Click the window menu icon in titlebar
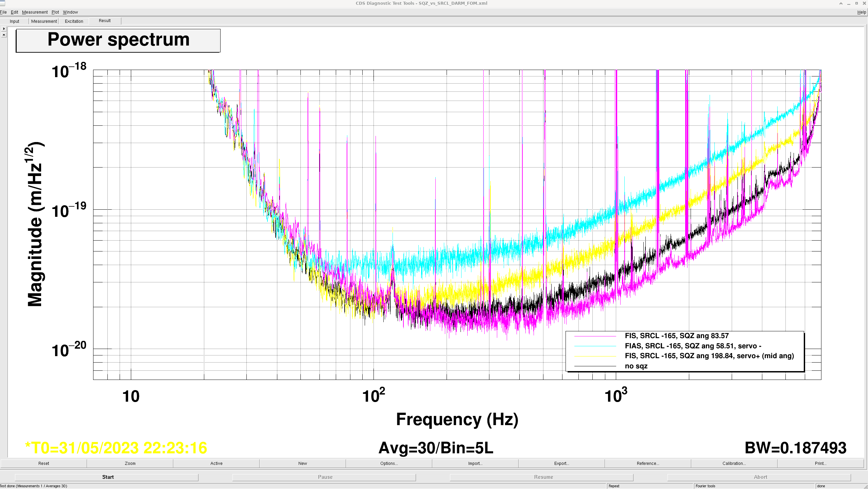 pyautogui.click(x=3, y=3)
